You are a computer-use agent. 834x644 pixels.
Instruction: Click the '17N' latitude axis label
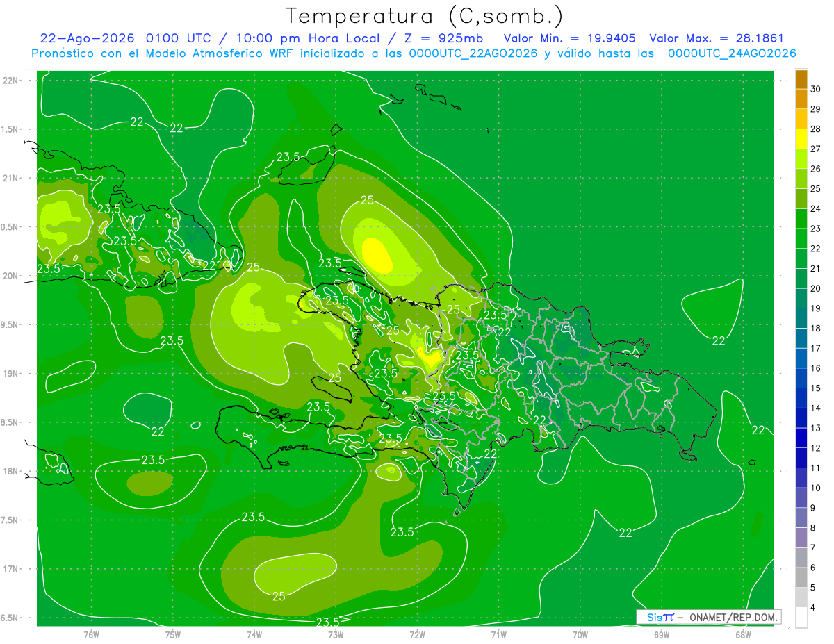pyautogui.click(x=10, y=569)
